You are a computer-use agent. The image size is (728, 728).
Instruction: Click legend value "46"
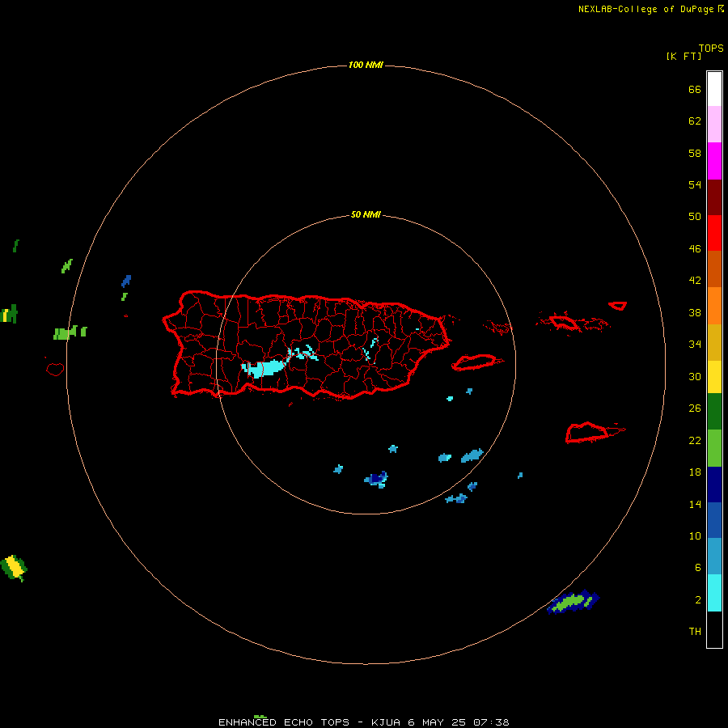click(x=695, y=248)
